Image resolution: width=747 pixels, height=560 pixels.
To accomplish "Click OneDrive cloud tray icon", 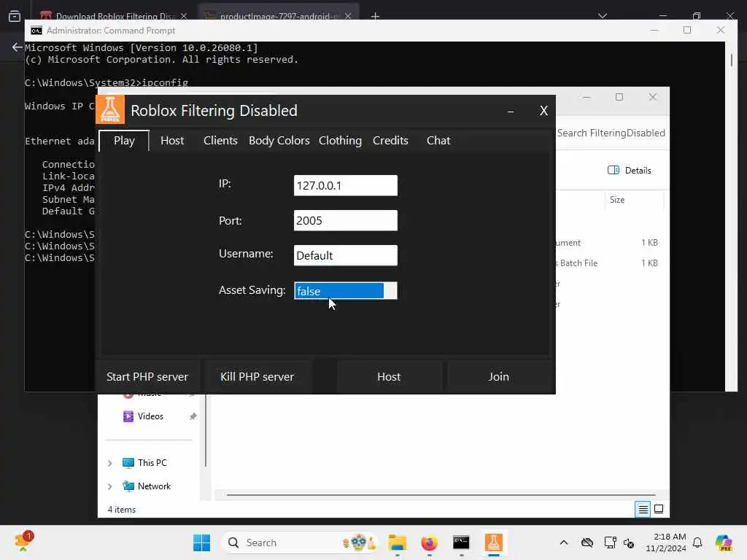I will [587, 542].
